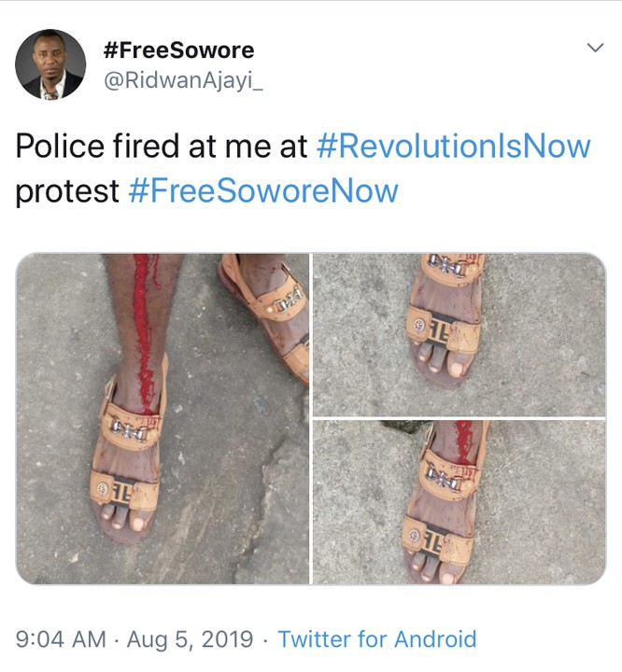The image size is (622, 672).
Task: Open the #FreeSoworeNow hashtag
Action: point(263,190)
